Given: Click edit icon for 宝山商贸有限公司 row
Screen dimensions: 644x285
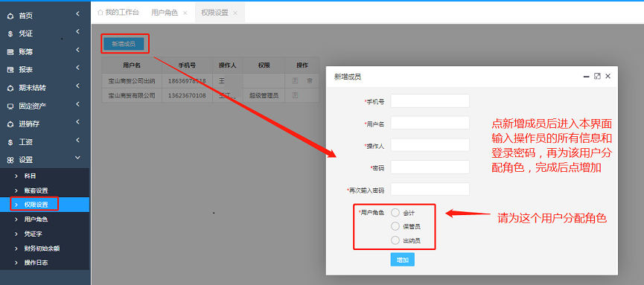Looking at the screenshot, I should point(295,95).
